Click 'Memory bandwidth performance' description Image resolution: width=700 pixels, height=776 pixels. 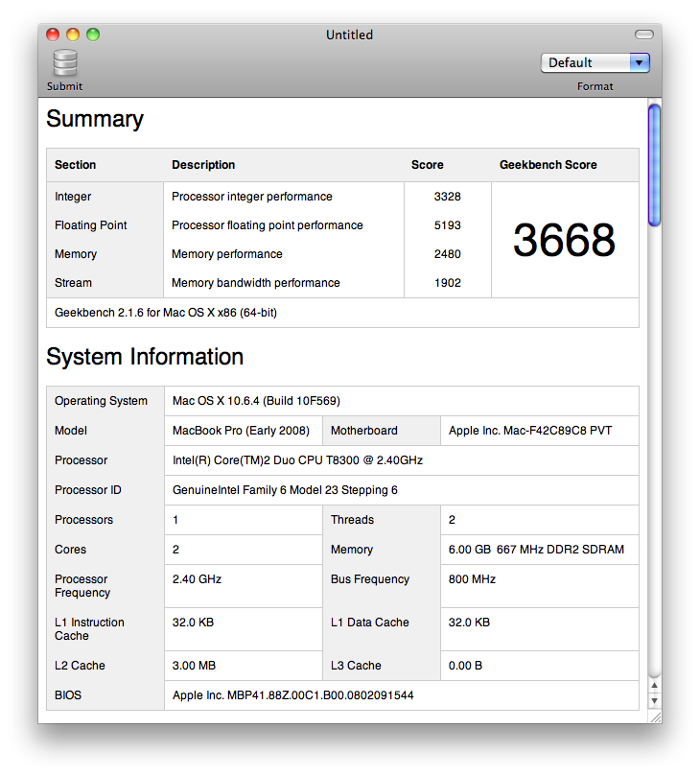tap(256, 283)
